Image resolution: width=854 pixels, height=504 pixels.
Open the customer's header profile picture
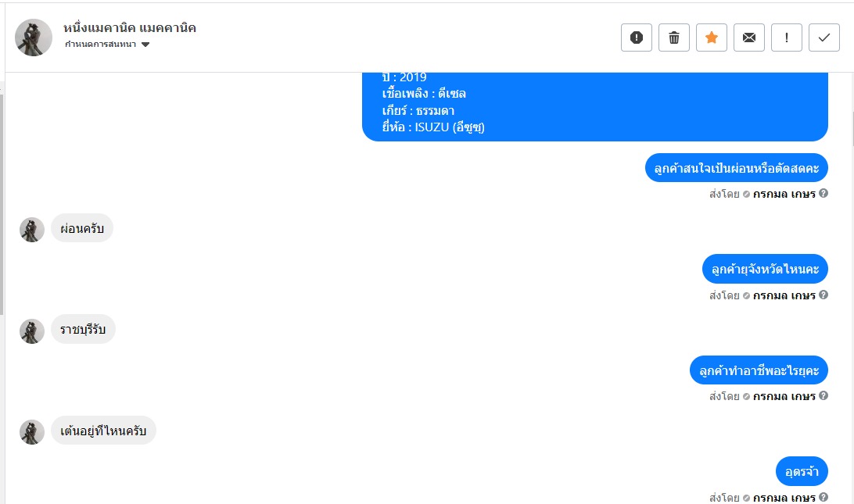(x=34, y=38)
